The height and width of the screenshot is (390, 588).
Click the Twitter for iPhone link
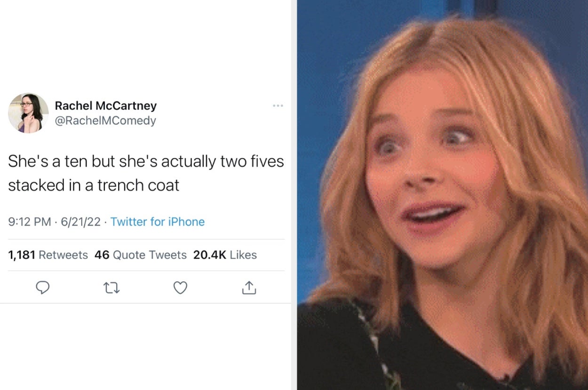[158, 222]
